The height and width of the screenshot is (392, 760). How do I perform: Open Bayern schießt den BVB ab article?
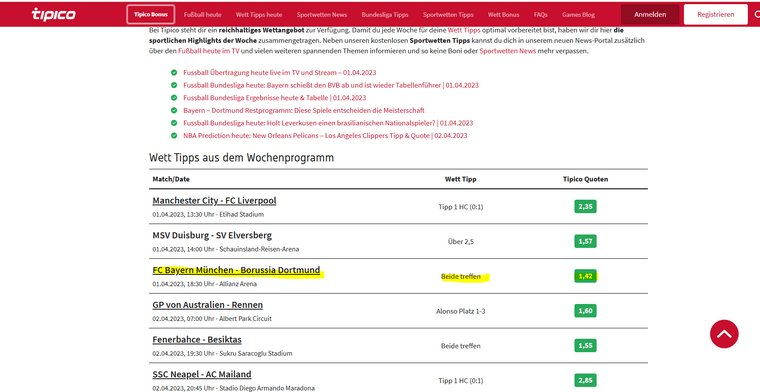point(331,85)
